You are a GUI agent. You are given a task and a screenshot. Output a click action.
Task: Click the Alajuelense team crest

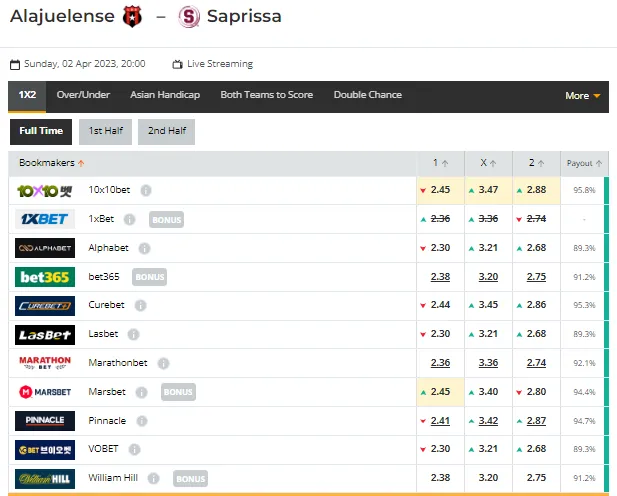click(x=132, y=17)
